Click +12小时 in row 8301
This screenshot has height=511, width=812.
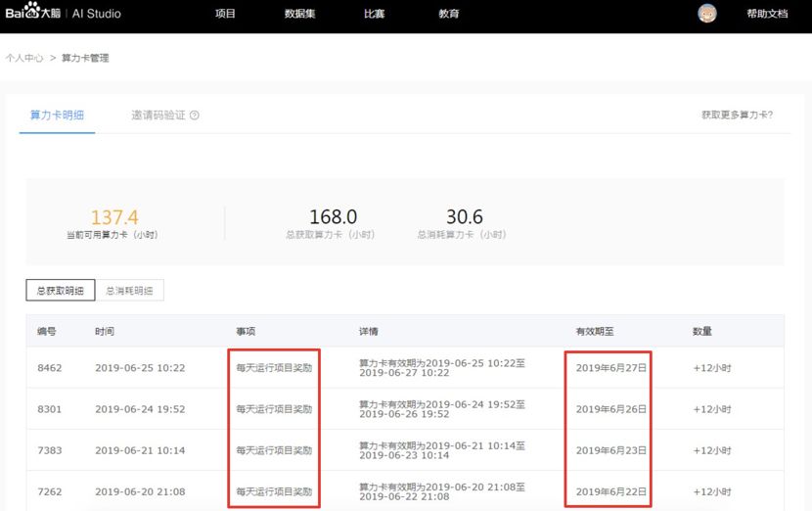712,409
